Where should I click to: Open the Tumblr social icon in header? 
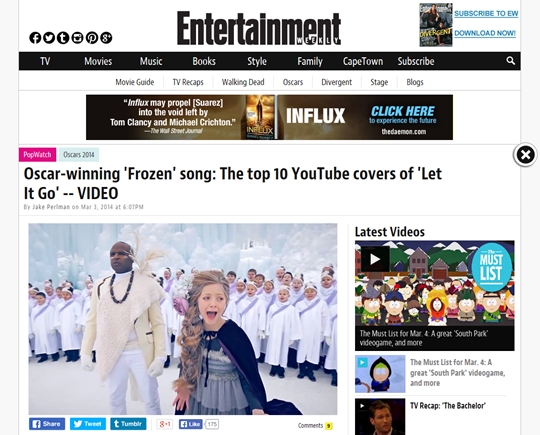63,38
